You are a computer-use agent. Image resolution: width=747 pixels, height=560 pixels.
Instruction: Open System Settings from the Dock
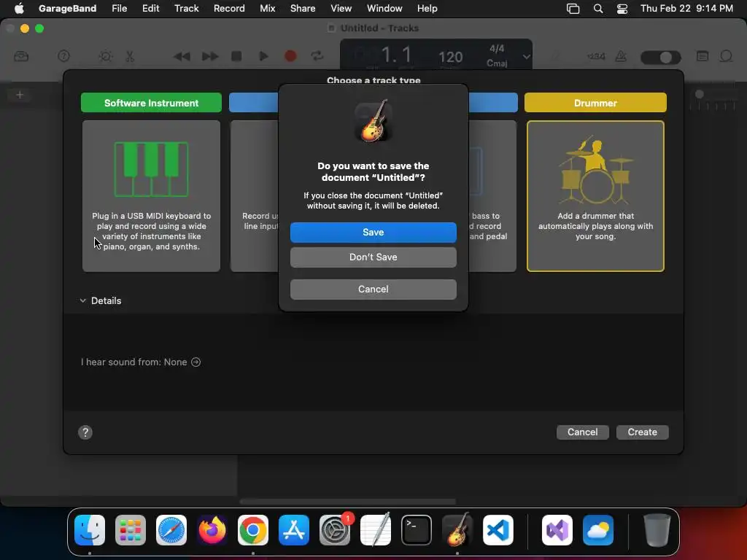(334, 530)
